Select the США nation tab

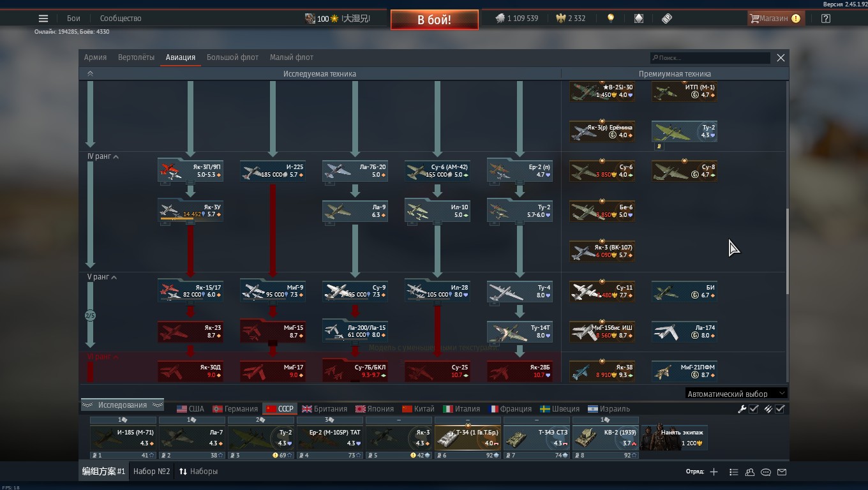190,409
